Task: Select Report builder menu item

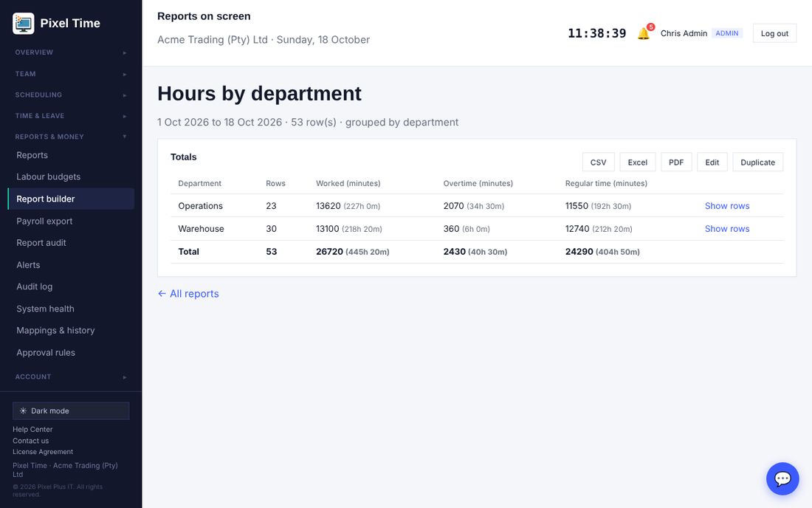Action: point(71,199)
